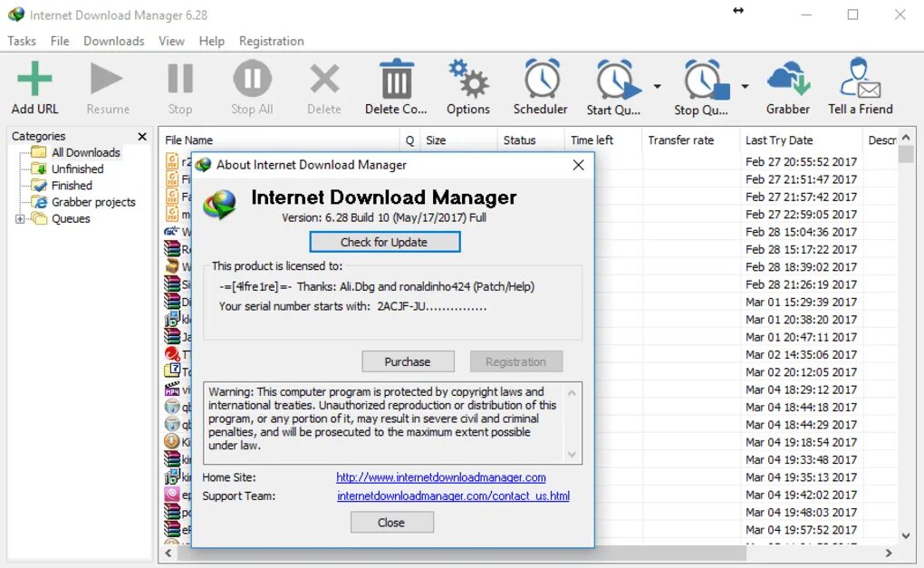
Task: Click the Resume toolbar icon
Action: [x=106, y=79]
